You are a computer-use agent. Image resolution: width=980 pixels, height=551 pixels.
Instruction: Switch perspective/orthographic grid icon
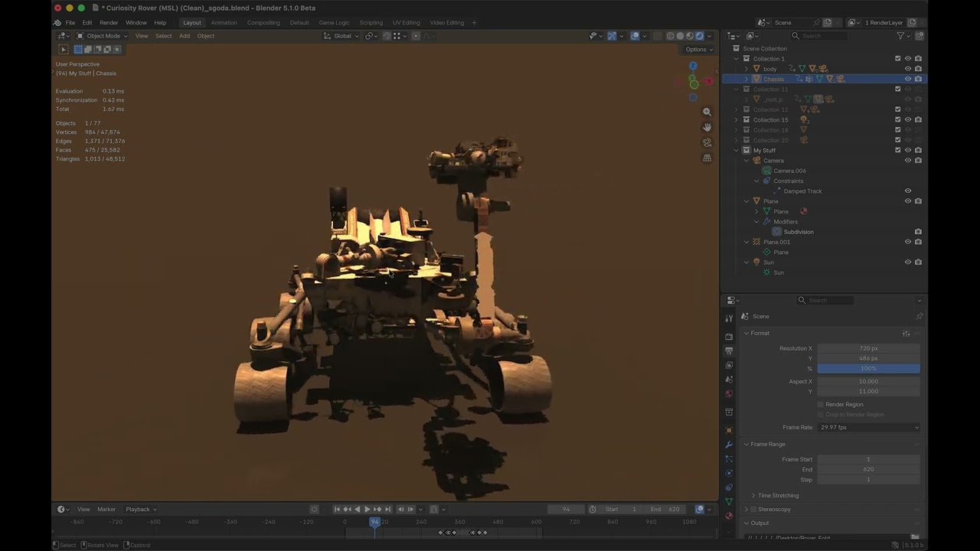coord(707,158)
